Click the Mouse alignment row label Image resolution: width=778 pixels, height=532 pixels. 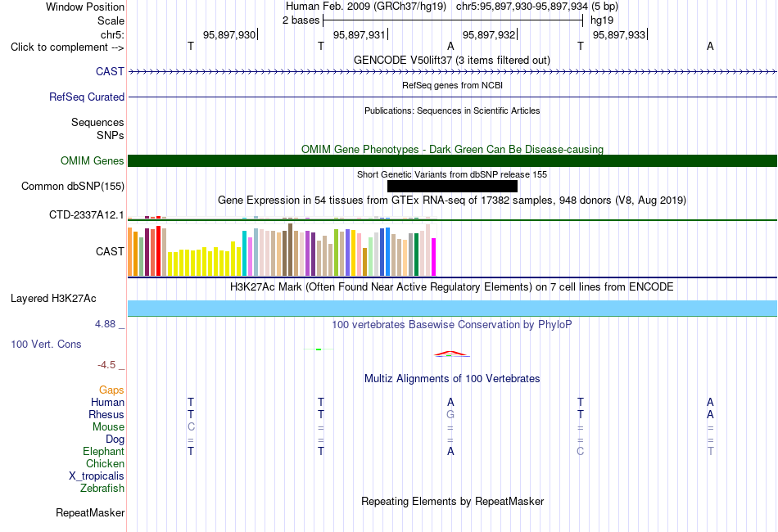[108, 427]
